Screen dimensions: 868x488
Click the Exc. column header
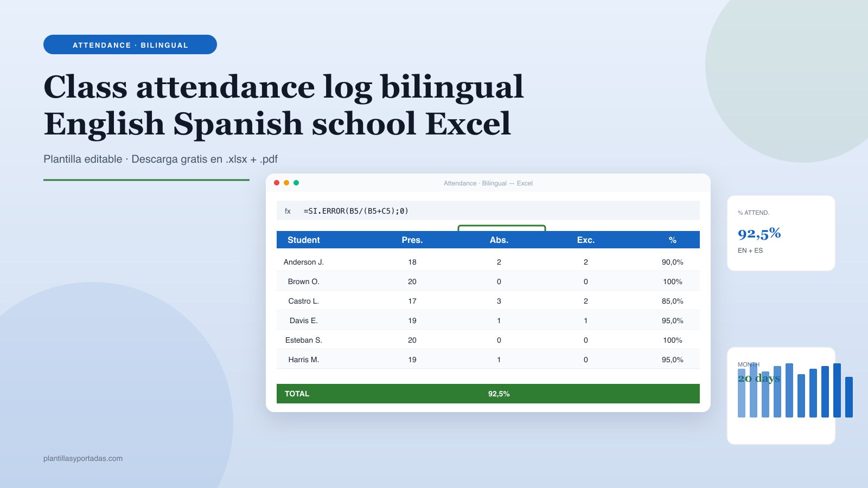tap(586, 240)
